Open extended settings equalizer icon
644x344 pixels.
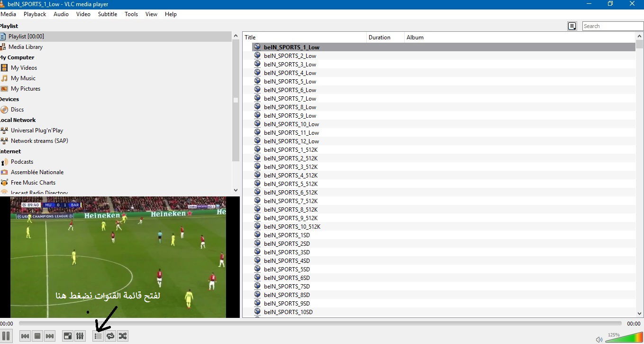click(x=80, y=336)
